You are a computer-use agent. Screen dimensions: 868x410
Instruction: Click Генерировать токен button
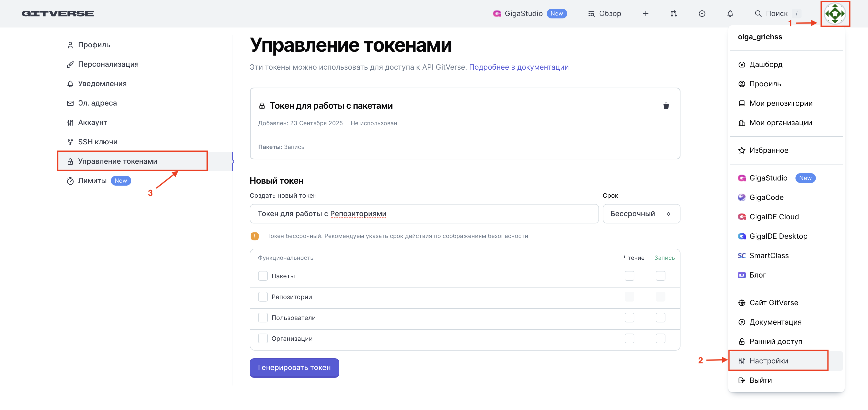point(294,368)
